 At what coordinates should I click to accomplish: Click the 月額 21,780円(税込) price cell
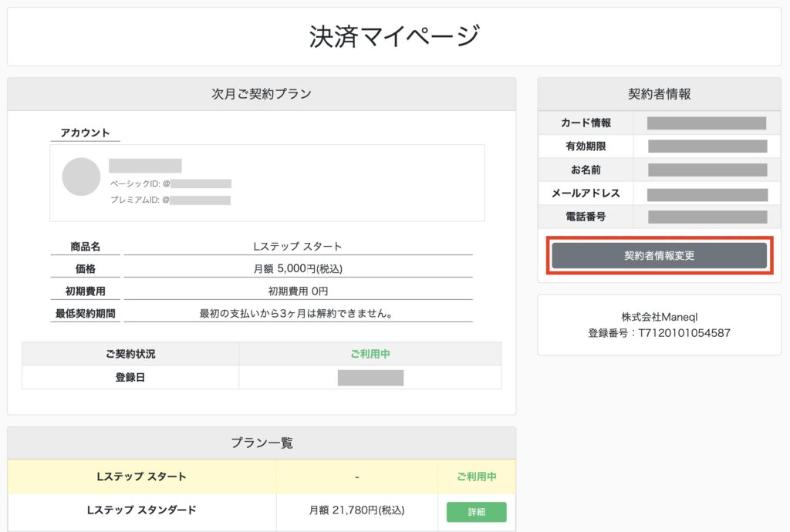tap(356, 510)
